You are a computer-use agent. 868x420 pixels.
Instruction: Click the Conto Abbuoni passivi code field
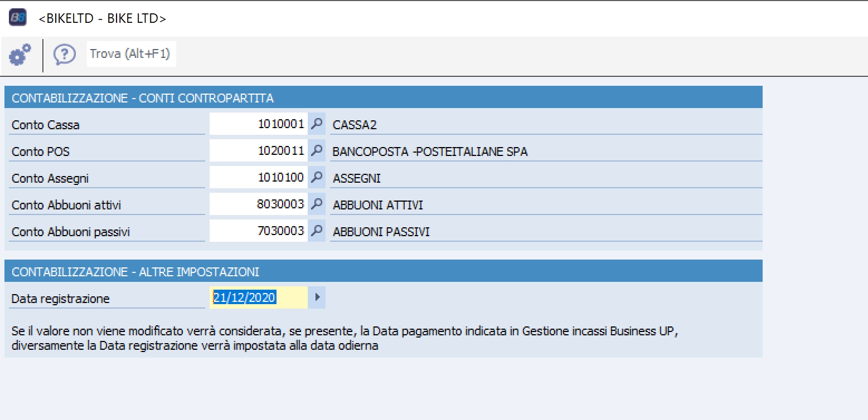259,231
